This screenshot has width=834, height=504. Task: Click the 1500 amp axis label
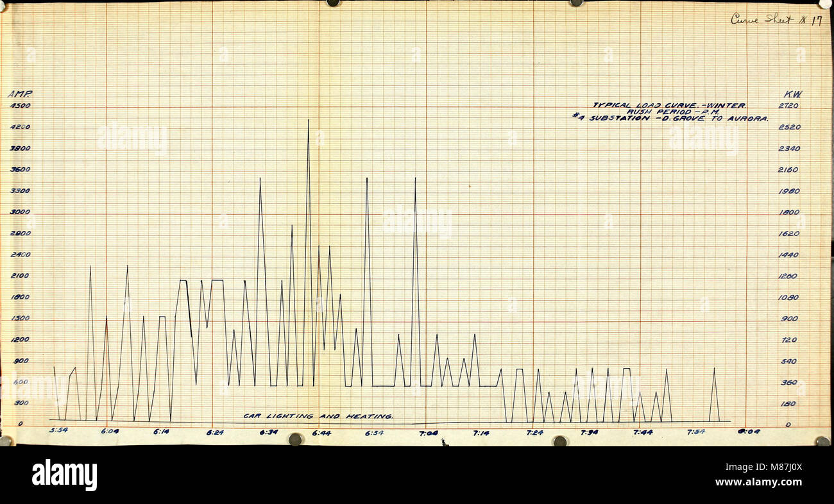tap(20, 318)
